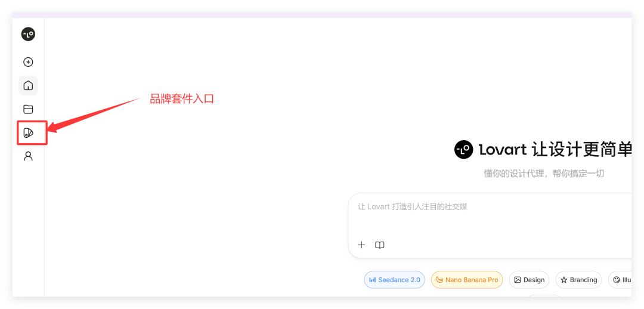Select the Seedance 2.0 chip
The width and height of the screenshot is (644, 309).
click(x=394, y=280)
